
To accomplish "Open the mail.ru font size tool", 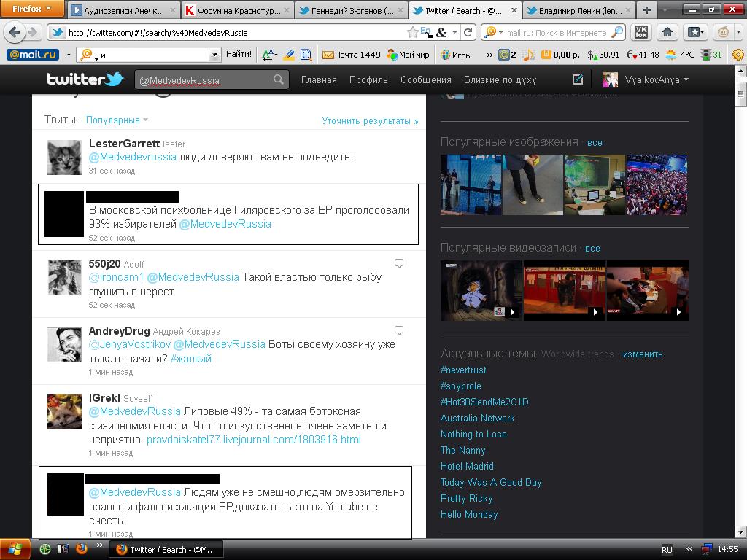I will tap(268, 55).
